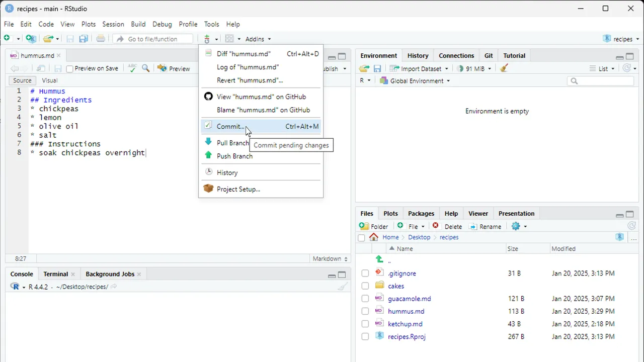644x362 pixels.
Task: Click the Files More gear icon
Action: pyautogui.click(x=516, y=226)
